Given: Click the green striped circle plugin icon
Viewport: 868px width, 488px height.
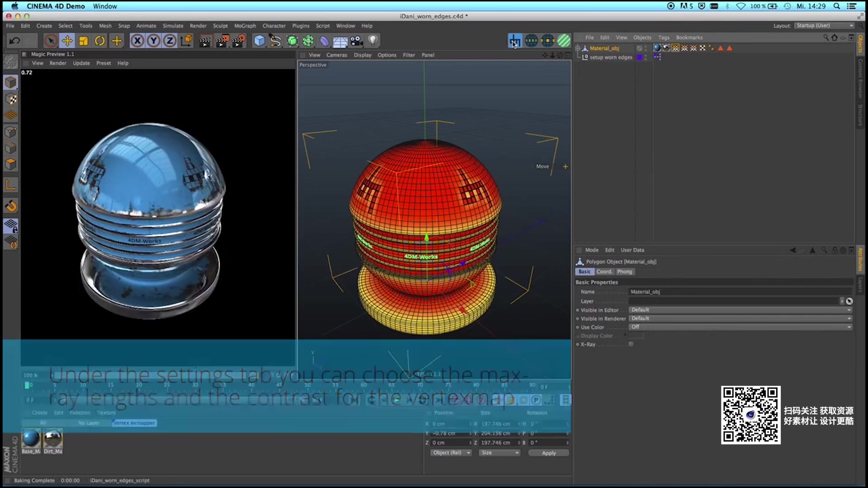Looking at the screenshot, I should pyautogui.click(x=564, y=41).
